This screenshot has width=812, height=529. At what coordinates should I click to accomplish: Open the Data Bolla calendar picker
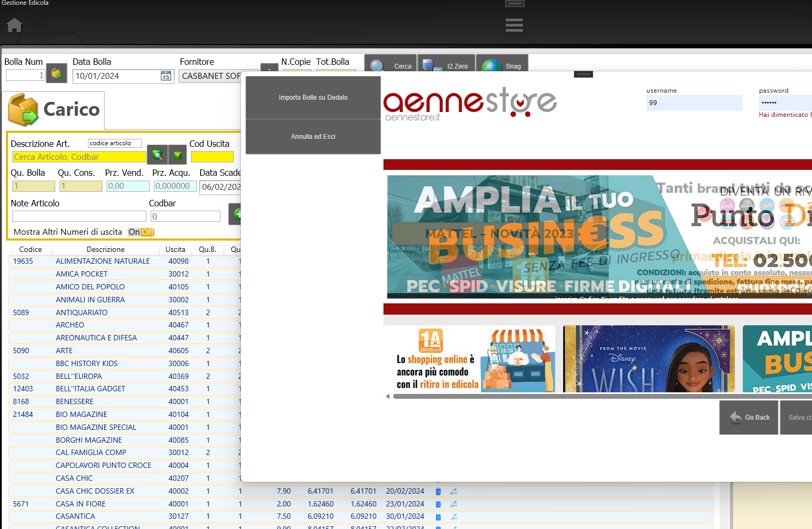pyautogui.click(x=166, y=76)
